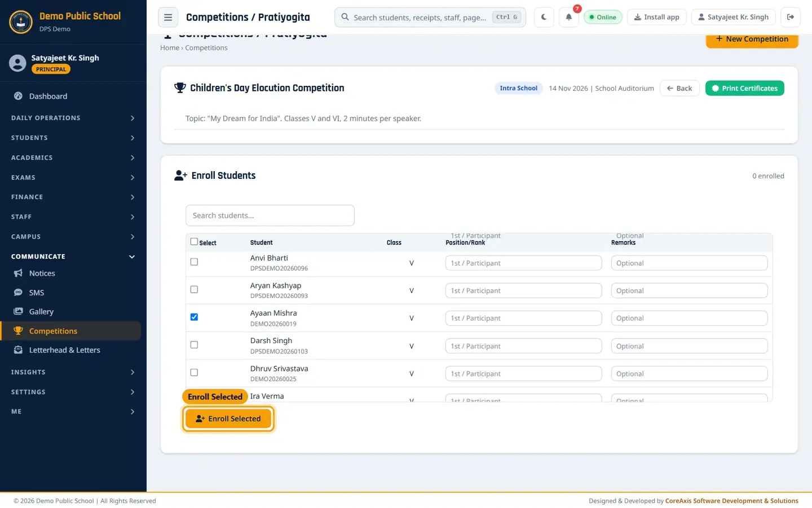Select the checkbox for Dhruv Srivastava
The height and width of the screenshot is (508, 812).
[x=194, y=373]
